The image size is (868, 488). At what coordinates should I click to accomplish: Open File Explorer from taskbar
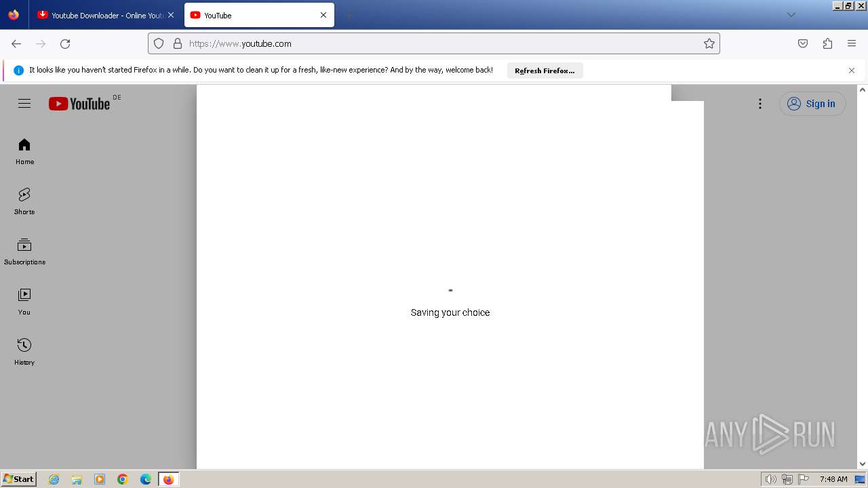click(77, 479)
